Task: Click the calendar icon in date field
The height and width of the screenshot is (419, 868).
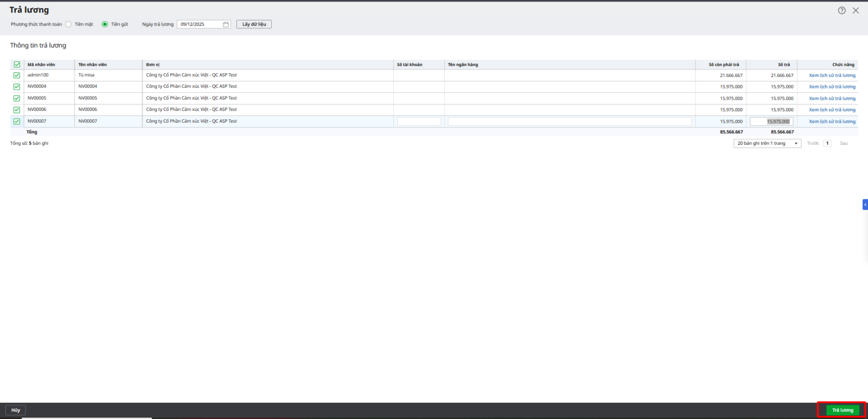Action: tap(226, 24)
